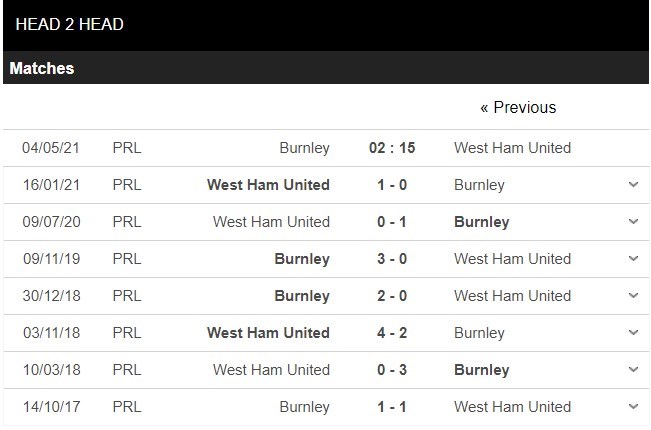Open the 4 - 2 score result
651x430 pixels.
[392, 333]
